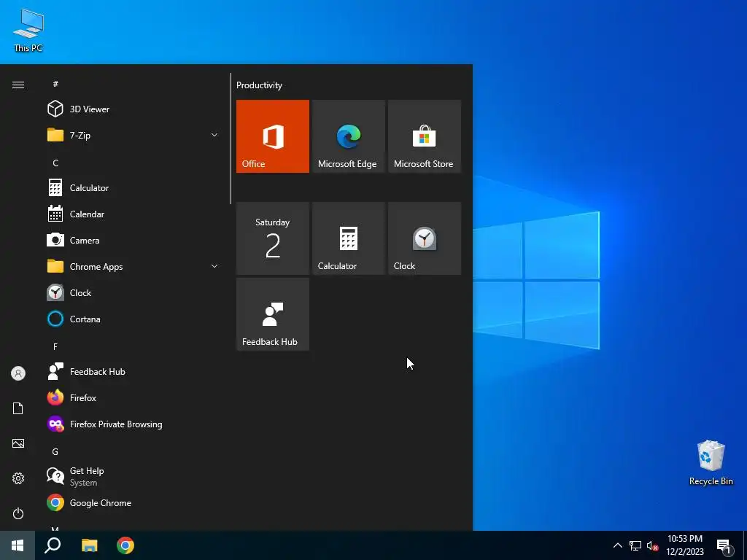Expand the Chrome Apps folder chevron
The width and height of the screenshot is (747, 560).
tap(214, 266)
